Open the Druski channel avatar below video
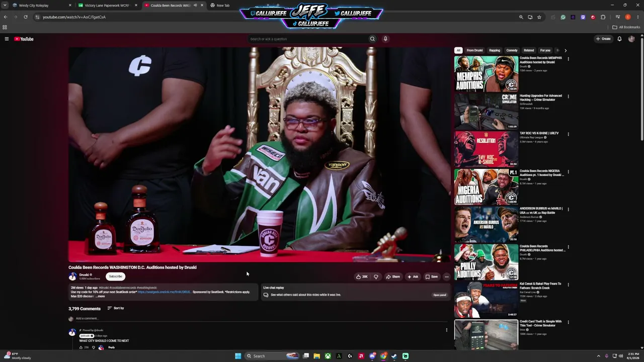 point(72,277)
